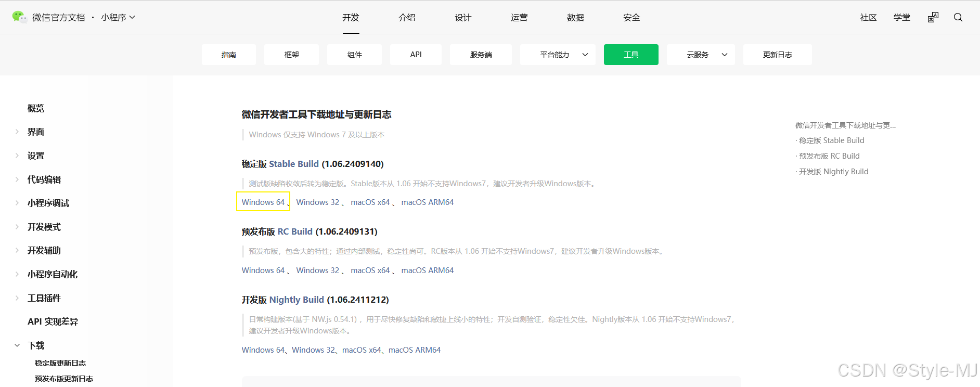980x387 pixels.
Task: Switch to the 安全 top tab
Action: (x=631, y=17)
